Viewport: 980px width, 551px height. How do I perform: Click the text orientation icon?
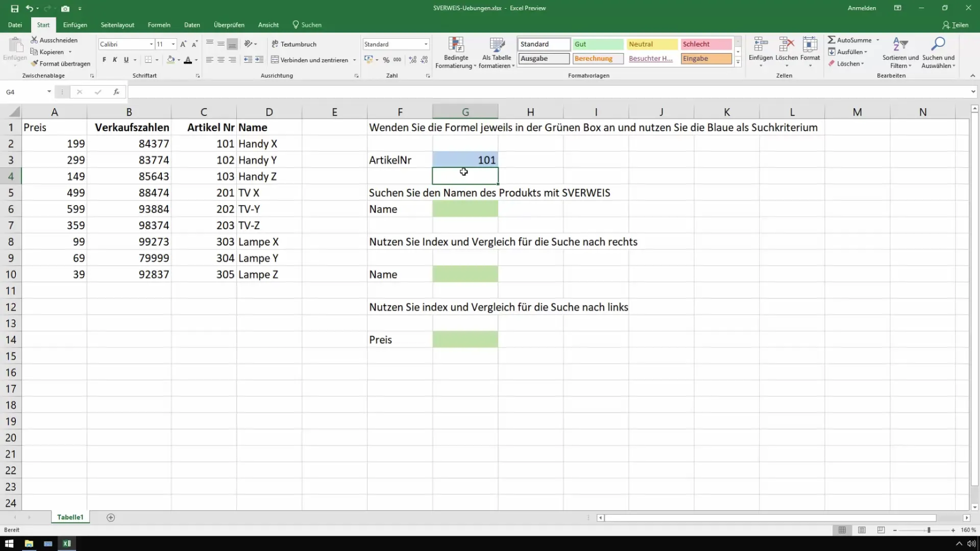[x=248, y=44]
